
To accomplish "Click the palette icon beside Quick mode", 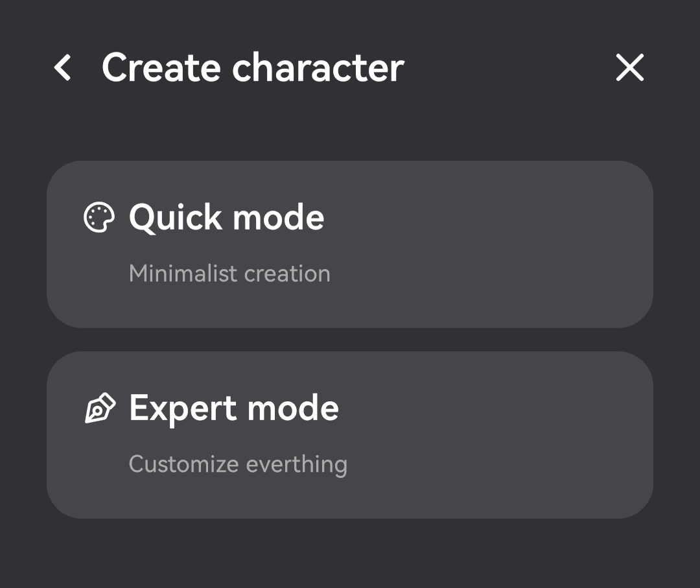I will (99, 218).
